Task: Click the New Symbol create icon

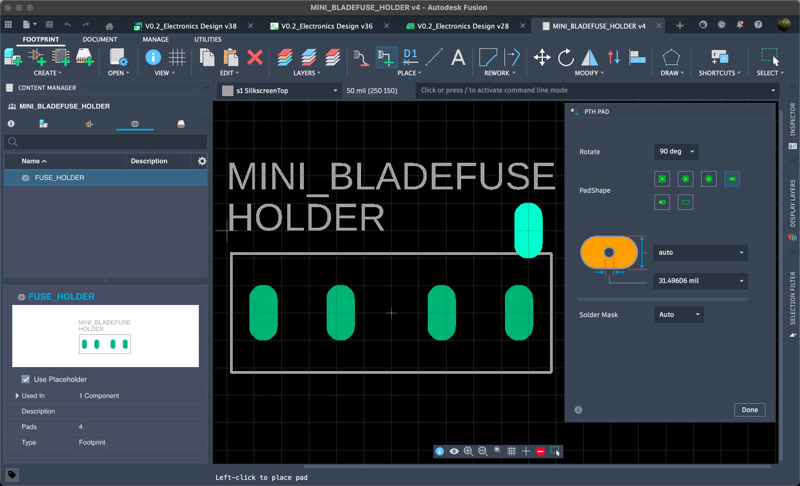Action: 37,57
